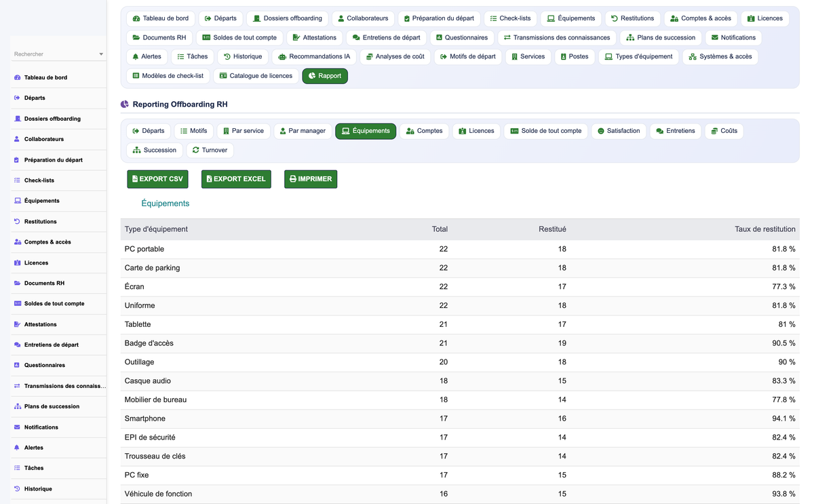814x504 pixels.
Task: Open the Services top tab
Action: (x=528, y=56)
